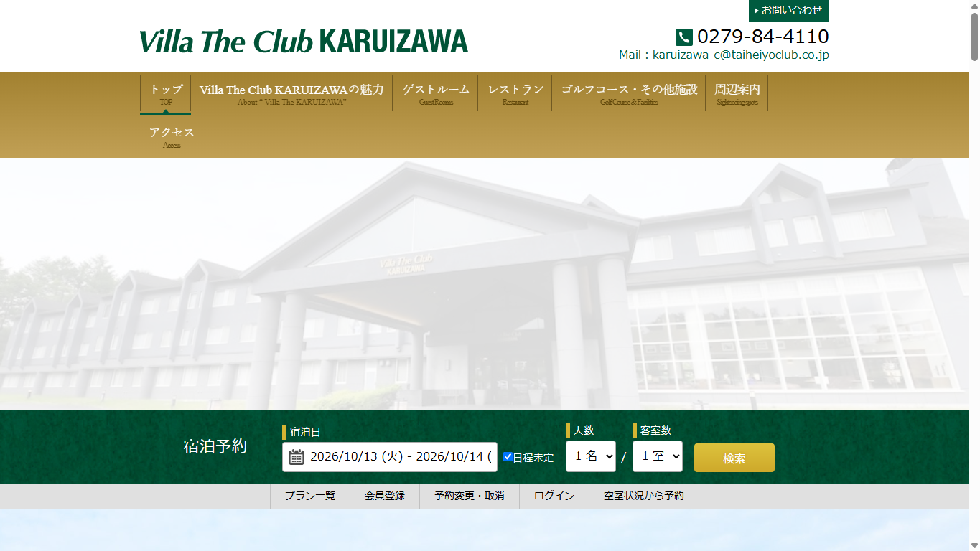Click the hotel building hero image

pyautogui.click(x=485, y=283)
